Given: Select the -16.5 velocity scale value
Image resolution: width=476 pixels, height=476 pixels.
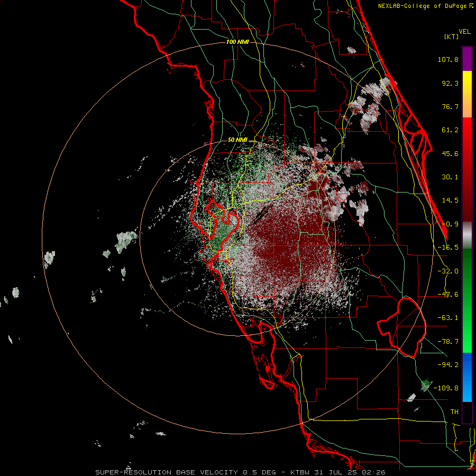Looking at the screenshot, I should pos(448,248).
